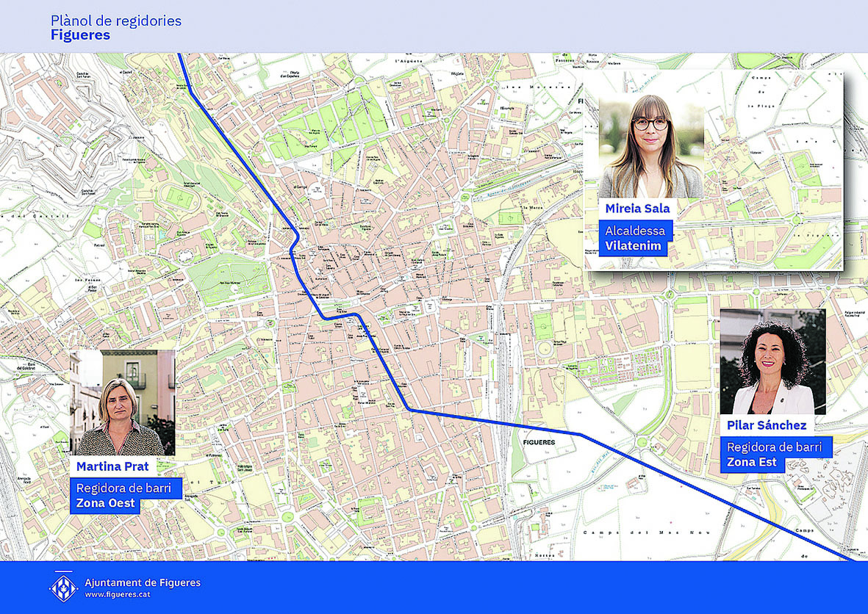
Task: Click the Zona Est blue tag
Action: point(753,463)
